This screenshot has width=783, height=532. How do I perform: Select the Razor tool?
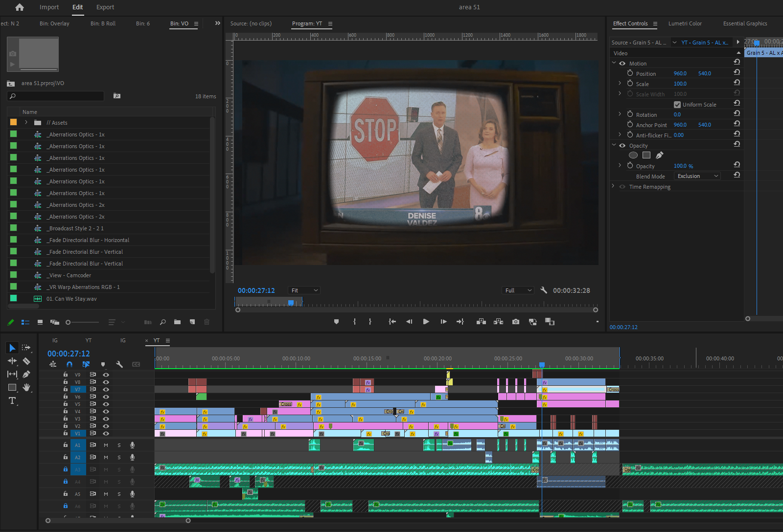(26, 361)
